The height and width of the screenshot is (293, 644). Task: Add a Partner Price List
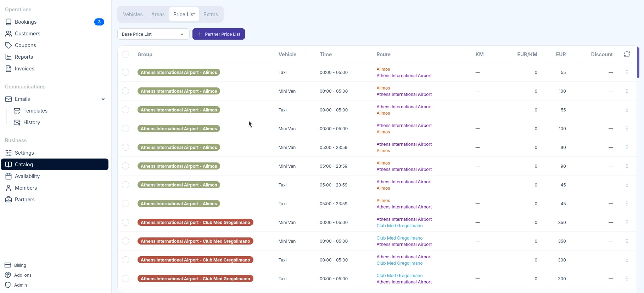[219, 34]
